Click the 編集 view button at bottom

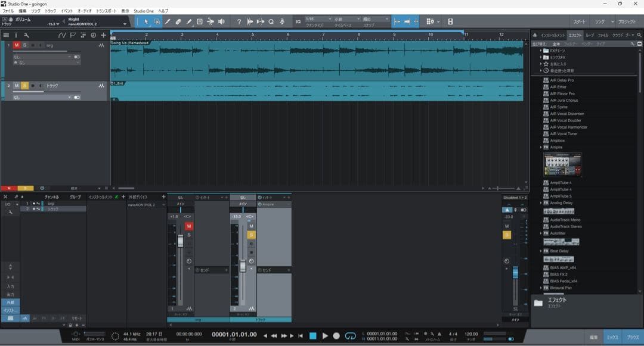click(x=593, y=338)
